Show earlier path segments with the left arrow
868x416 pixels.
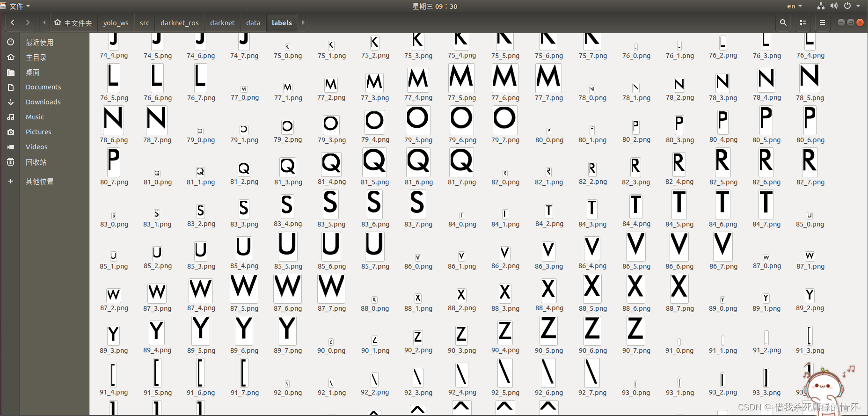tap(44, 22)
